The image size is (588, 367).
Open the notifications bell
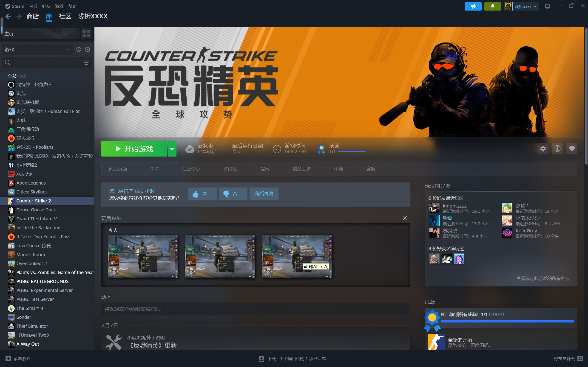pyautogui.click(x=492, y=6)
